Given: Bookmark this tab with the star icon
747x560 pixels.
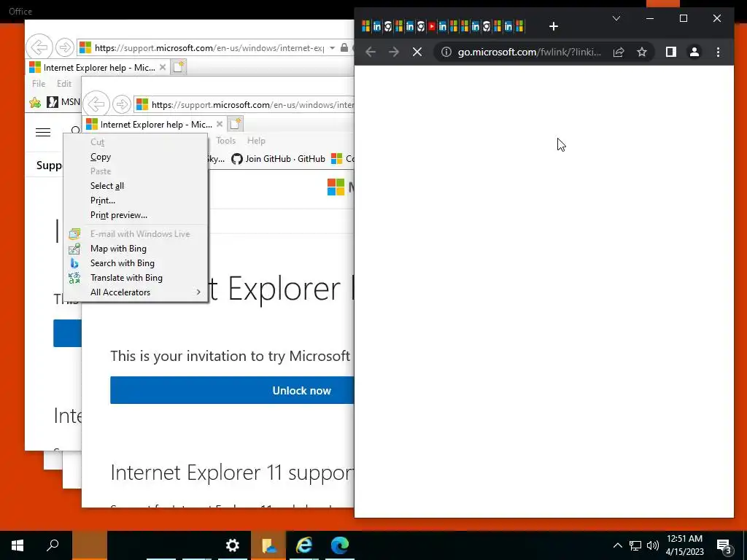Looking at the screenshot, I should click(x=642, y=52).
